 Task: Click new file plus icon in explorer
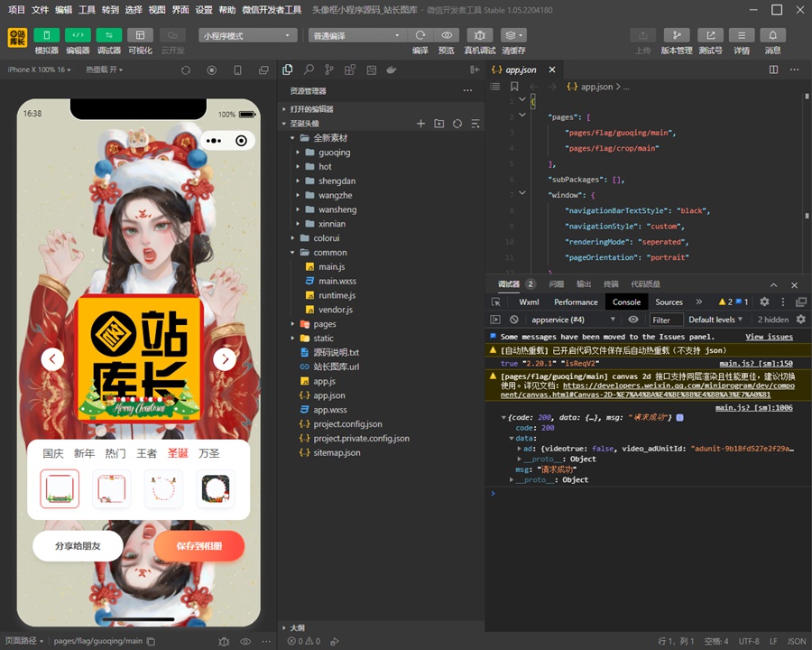click(420, 124)
